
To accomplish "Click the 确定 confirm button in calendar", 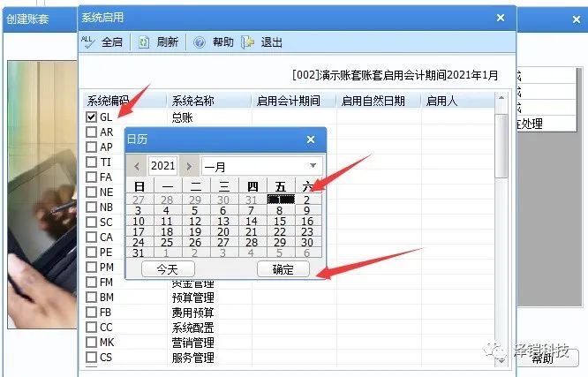I will [x=283, y=269].
